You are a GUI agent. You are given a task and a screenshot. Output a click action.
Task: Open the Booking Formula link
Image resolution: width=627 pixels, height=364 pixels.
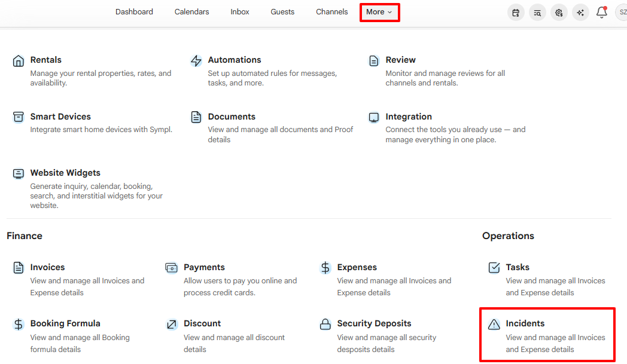coord(65,323)
